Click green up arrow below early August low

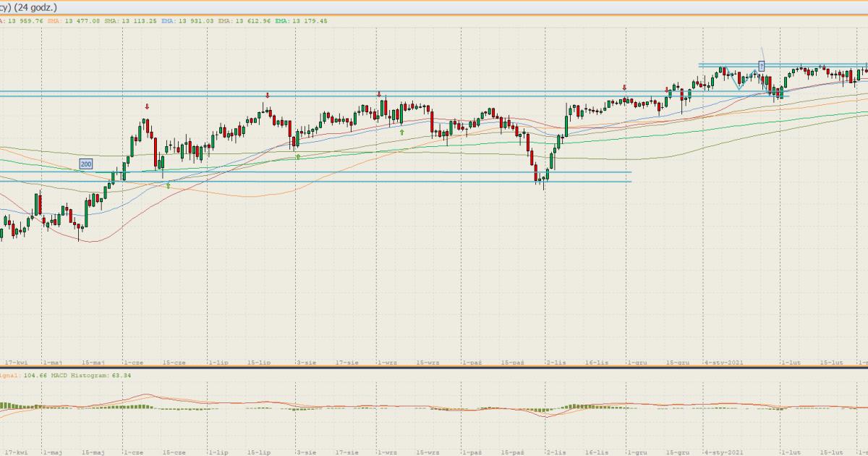[x=298, y=156]
